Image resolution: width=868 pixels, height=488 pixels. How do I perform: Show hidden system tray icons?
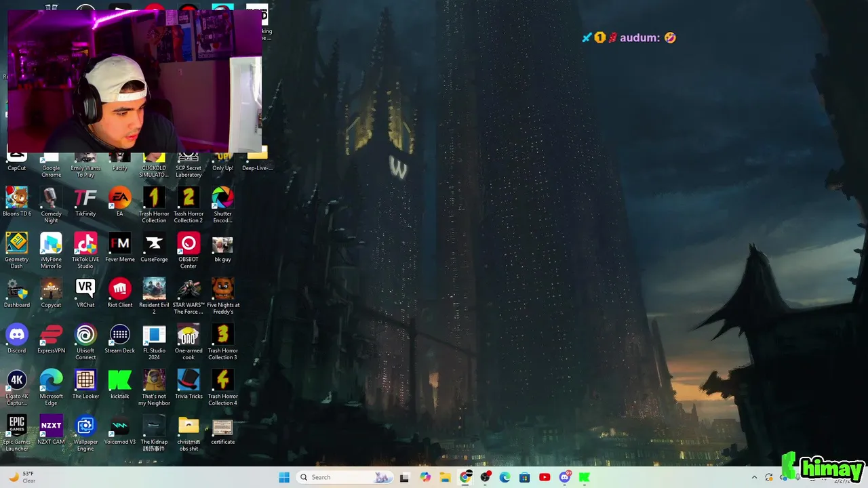754,477
